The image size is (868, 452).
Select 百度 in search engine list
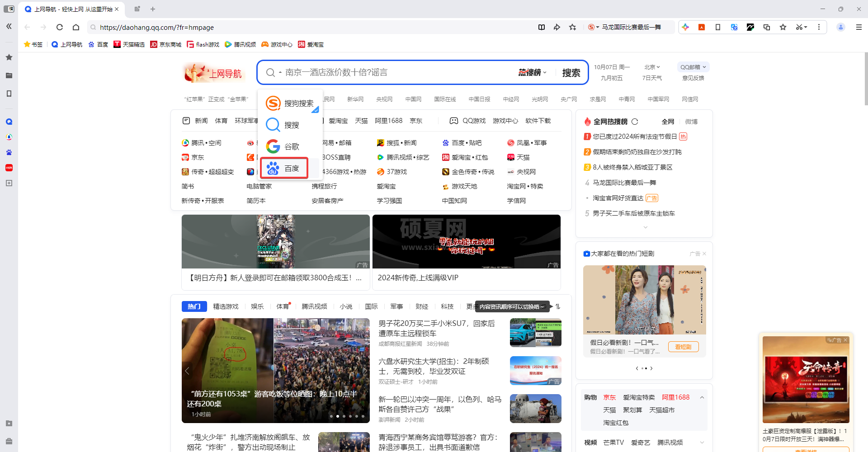tap(284, 168)
